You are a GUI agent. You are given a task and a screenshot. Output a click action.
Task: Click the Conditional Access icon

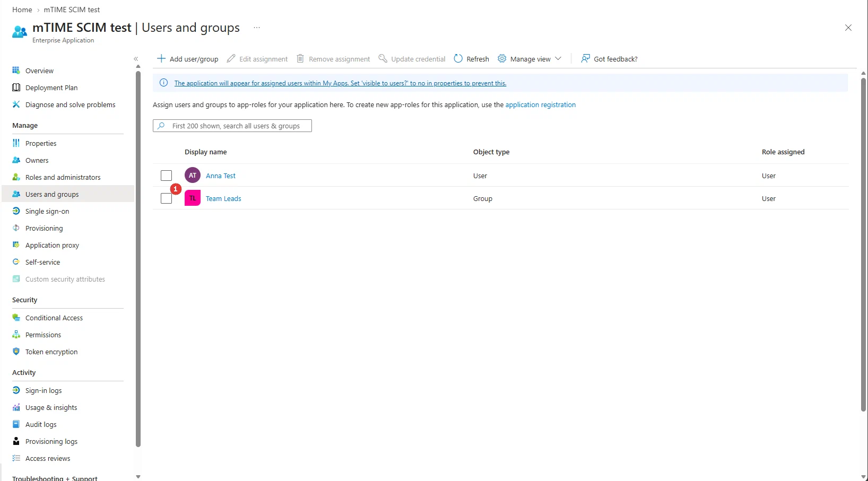coord(16,318)
